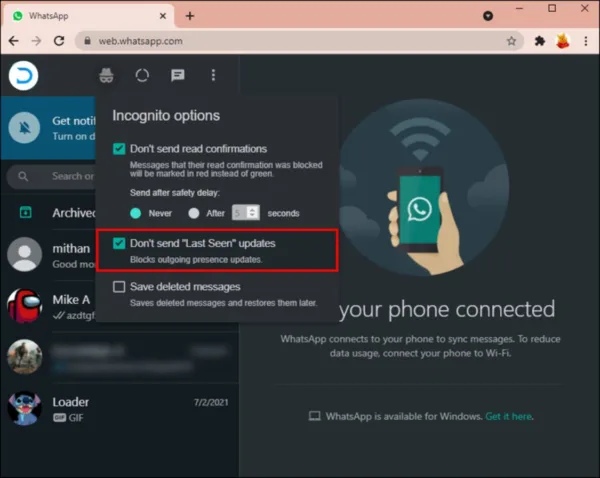Select the After seconds delay option
This screenshot has width=600, height=478.
tap(194, 213)
